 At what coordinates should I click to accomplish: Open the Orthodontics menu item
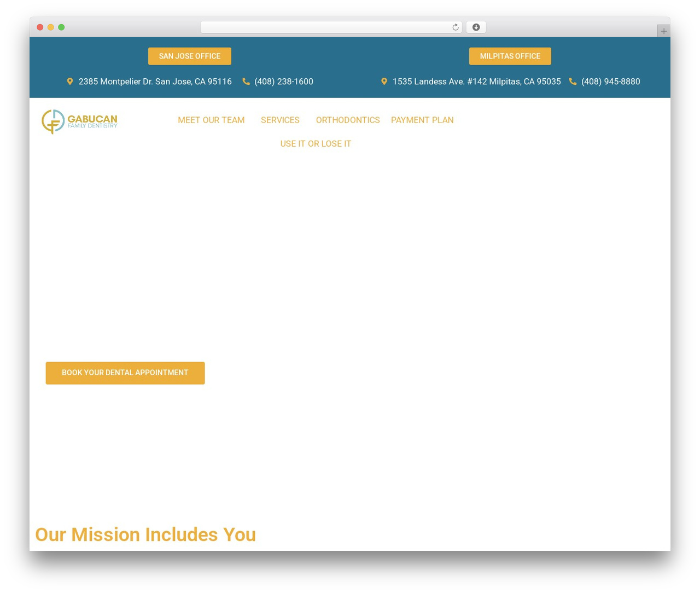[348, 120]
